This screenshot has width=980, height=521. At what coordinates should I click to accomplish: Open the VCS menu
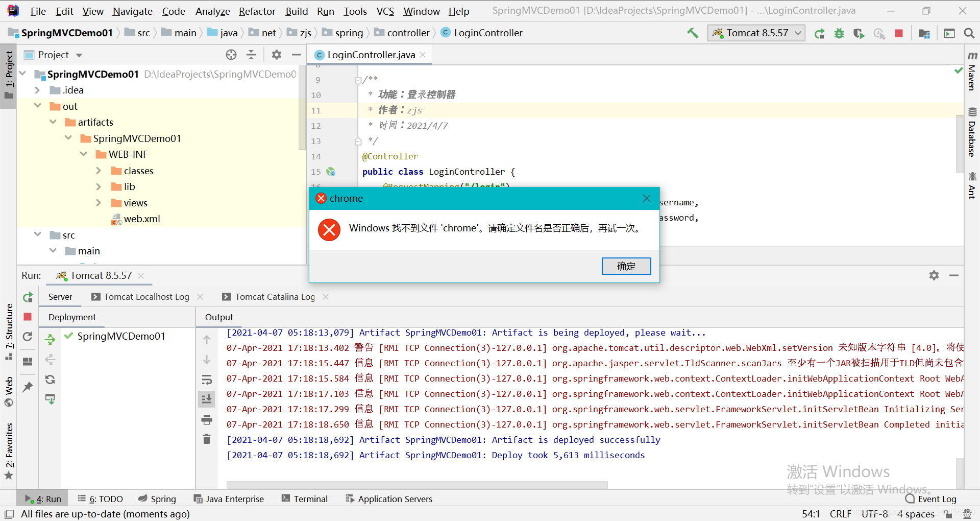(385, 11)
